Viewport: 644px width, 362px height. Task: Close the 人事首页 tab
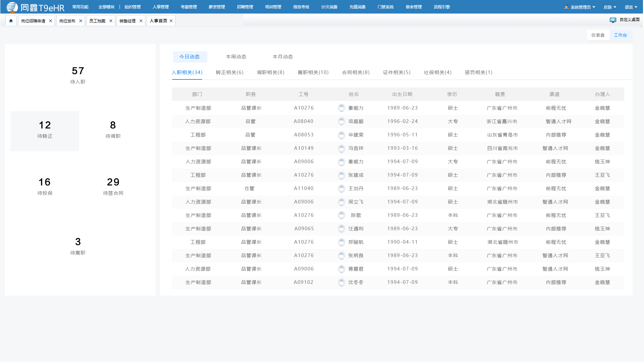tap(171, 21)
